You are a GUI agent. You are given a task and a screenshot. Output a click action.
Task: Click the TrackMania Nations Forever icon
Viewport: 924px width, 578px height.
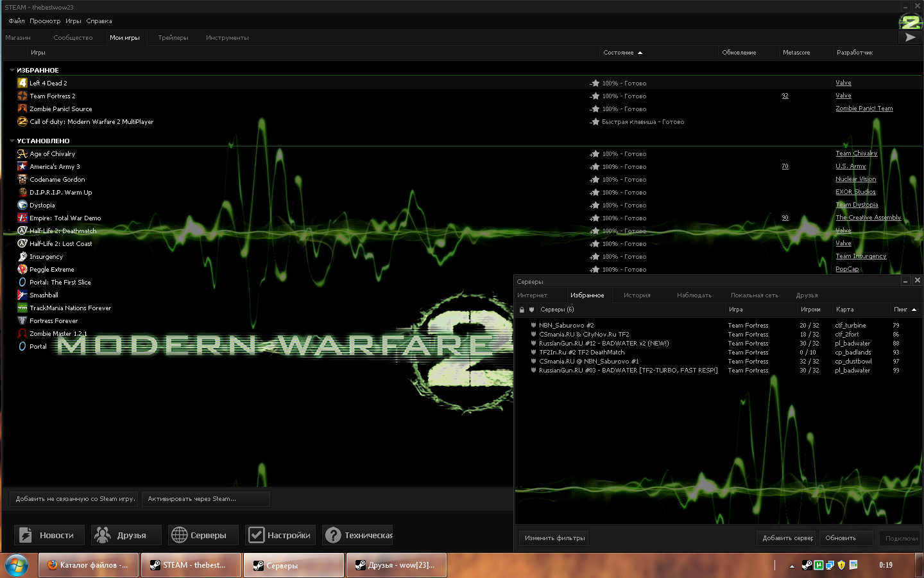click(22, 308)
